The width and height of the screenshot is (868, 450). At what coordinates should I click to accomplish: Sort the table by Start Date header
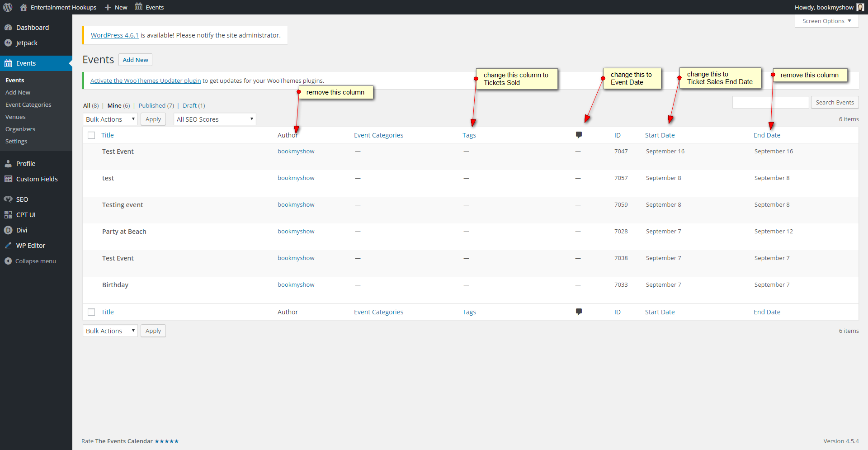(x=660, y=135)
